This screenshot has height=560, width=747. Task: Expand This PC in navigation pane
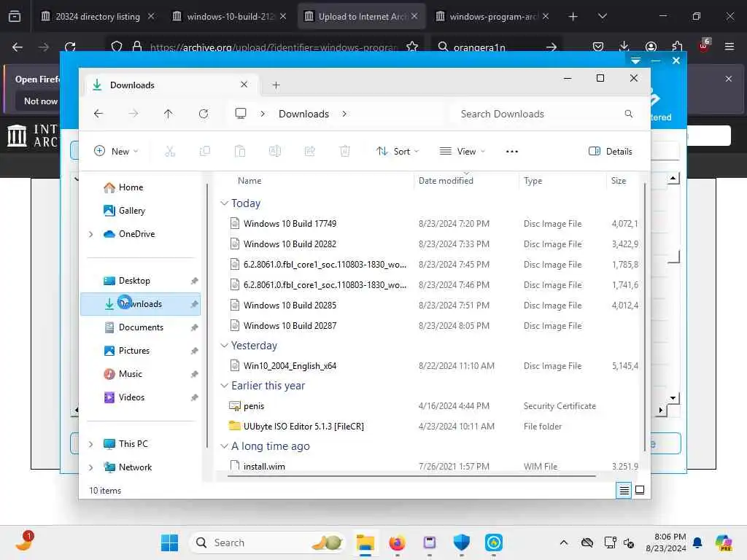91,444
